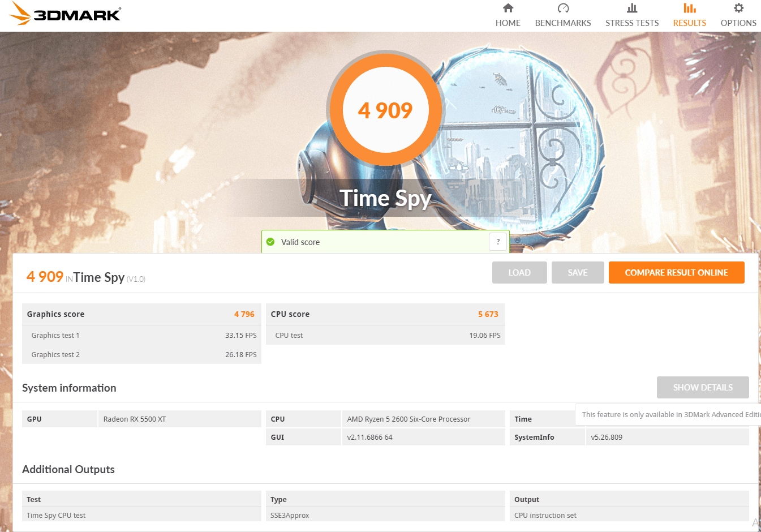The width and height of the screenshot is (761, 532).
Task: Click the 4 909 score circle
Action: click(x=385, y=110)
